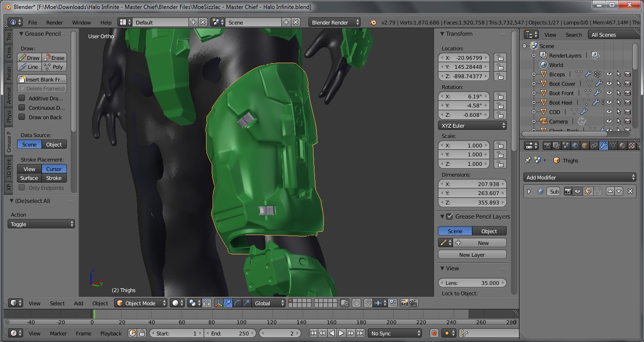The height and width of the screenshot is (342, 644).
Task: Click Insert Blank Frame button
Action: 42,80
